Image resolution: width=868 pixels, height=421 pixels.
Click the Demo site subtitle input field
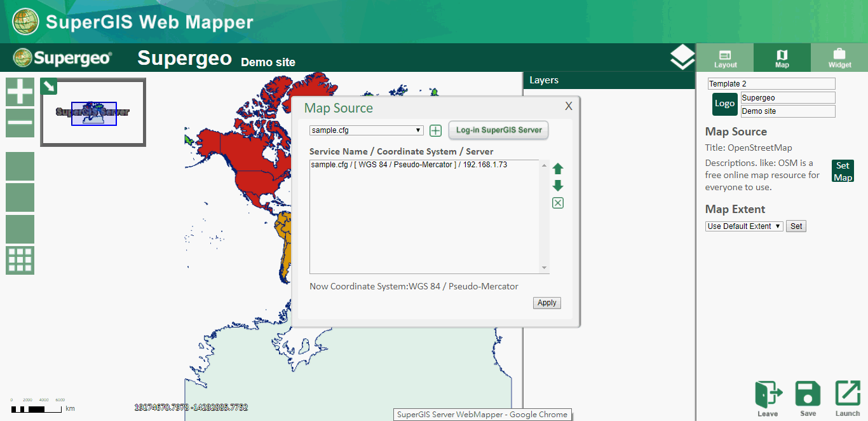tap(788, 111)
